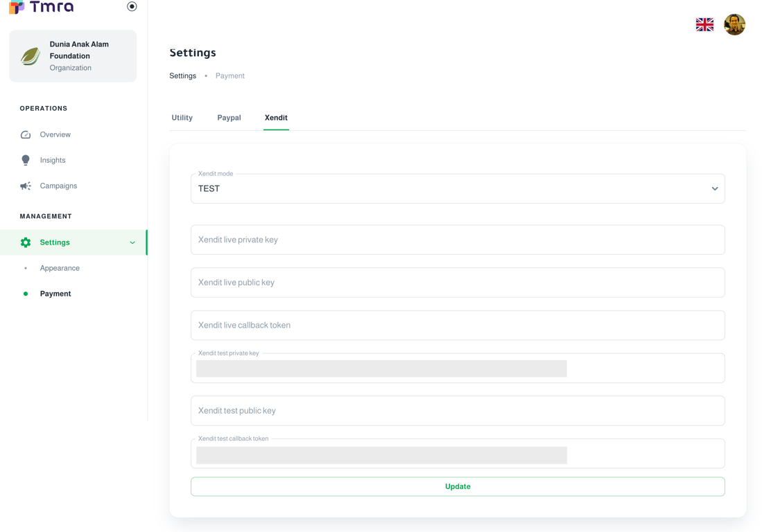The width and height of the screenshot is (762, 532).
Task: Switch language using the UK flag icon
Action: coord(704,24)
